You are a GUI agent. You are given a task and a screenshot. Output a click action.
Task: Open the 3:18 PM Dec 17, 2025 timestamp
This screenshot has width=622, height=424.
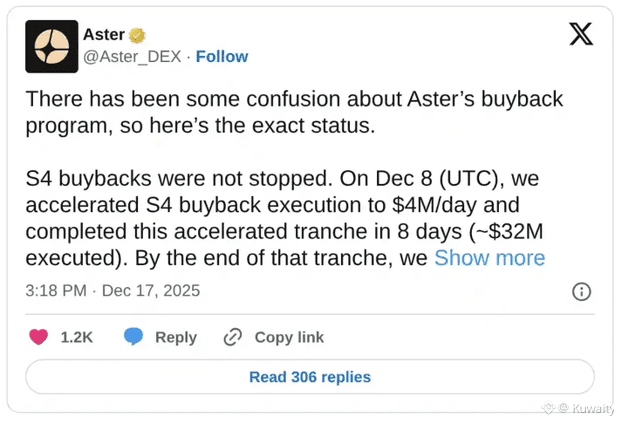pos(113,291)
